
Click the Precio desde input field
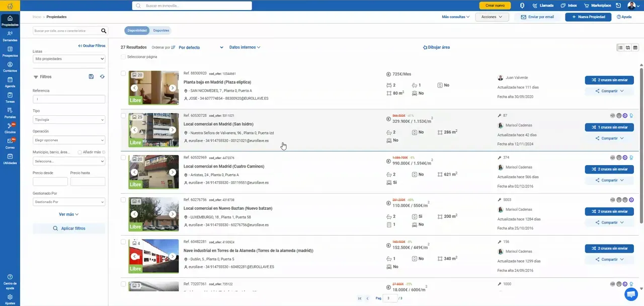click(50, 182)
